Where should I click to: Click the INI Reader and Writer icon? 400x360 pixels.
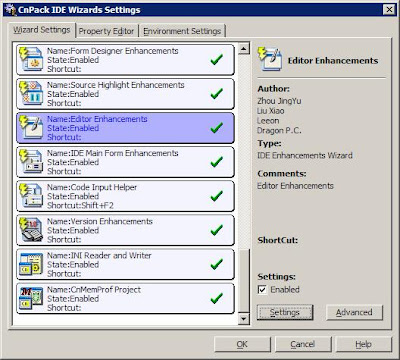click(31, 264)
